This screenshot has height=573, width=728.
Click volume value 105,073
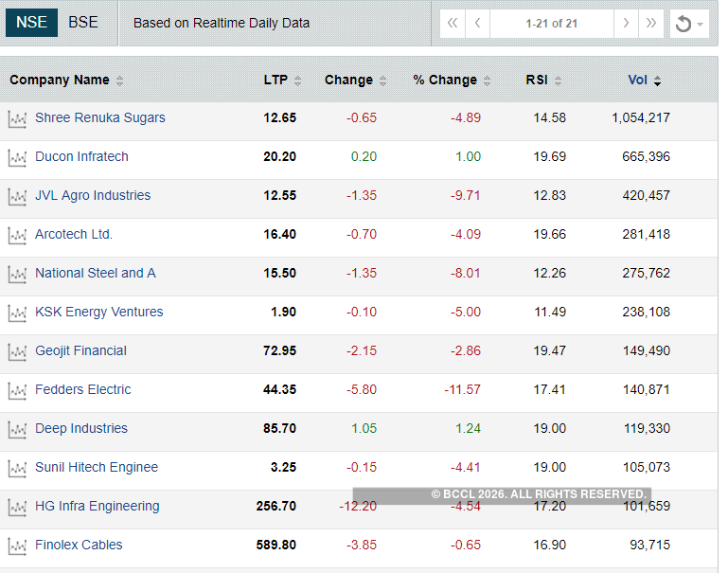pyautogui.click(x=647, y=467)
